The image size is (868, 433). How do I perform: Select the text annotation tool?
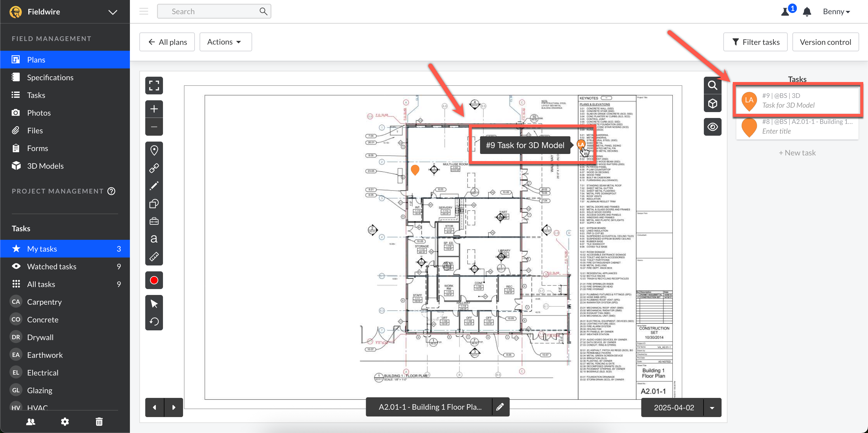coord(154,239)
